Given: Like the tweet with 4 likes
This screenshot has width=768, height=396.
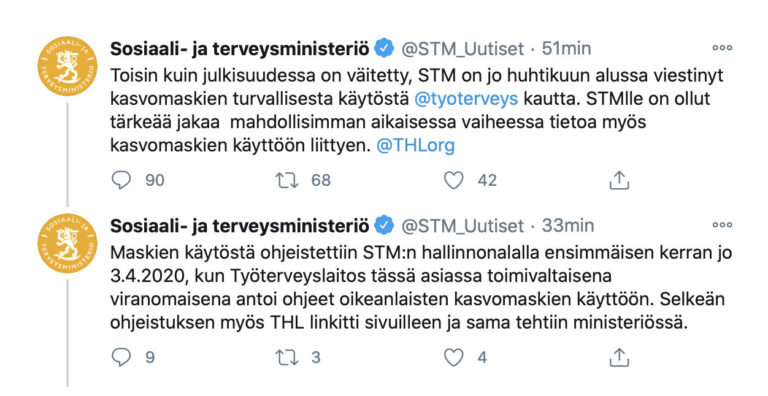Looking at the screenshot, I should pos(454,358).
